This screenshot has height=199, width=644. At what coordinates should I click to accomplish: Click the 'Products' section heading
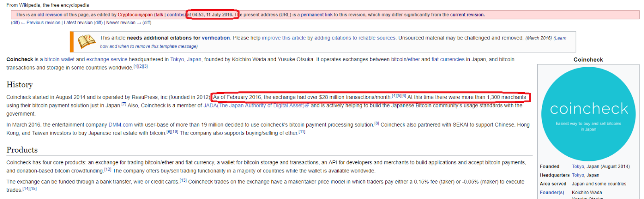click(x=22, y=150)
